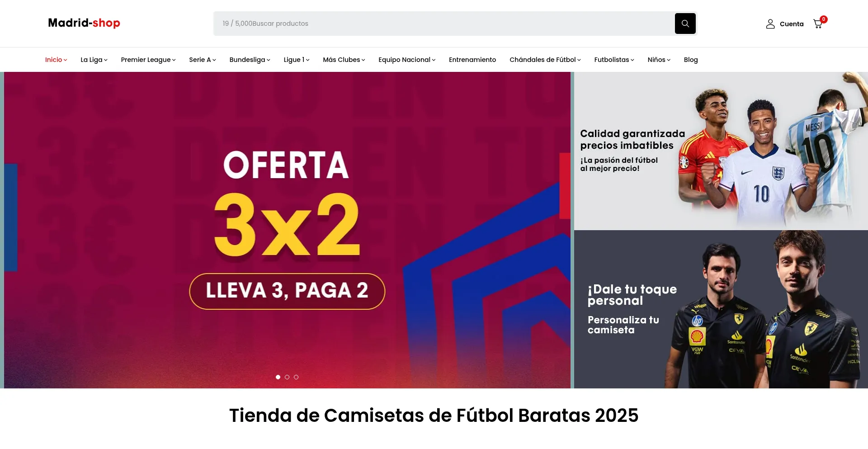Click the Madrid-shop logo
This screenshot has height=449, width=868.
pyautogui.click(x=84, y=23)
